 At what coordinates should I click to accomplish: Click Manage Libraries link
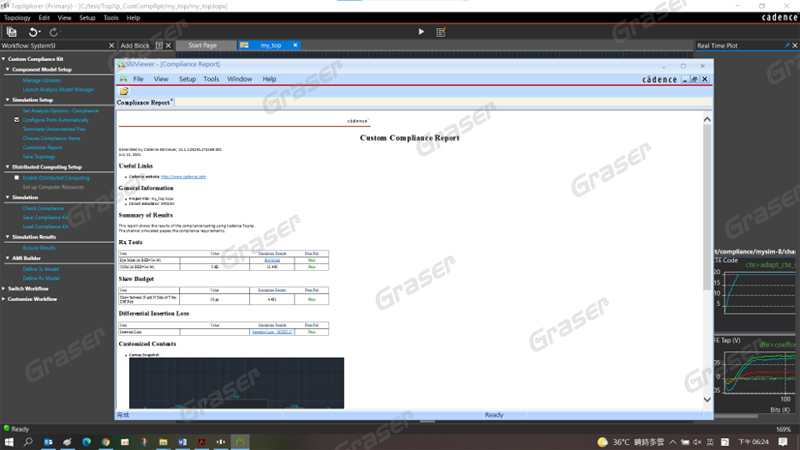point(41,80)
